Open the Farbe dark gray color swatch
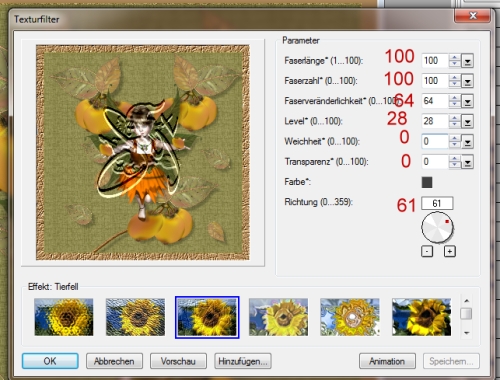The height and width of the screenshot is (380, 500). pos(427,182)
